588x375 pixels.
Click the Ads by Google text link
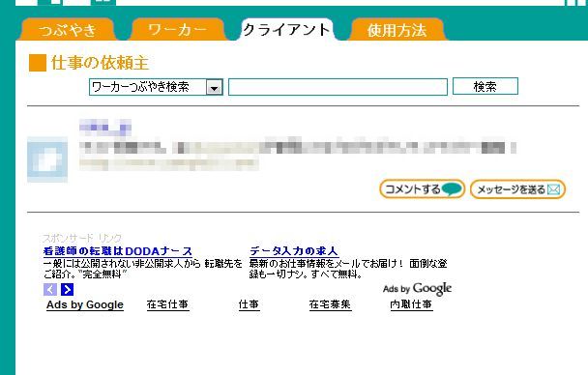pos(85,304)
